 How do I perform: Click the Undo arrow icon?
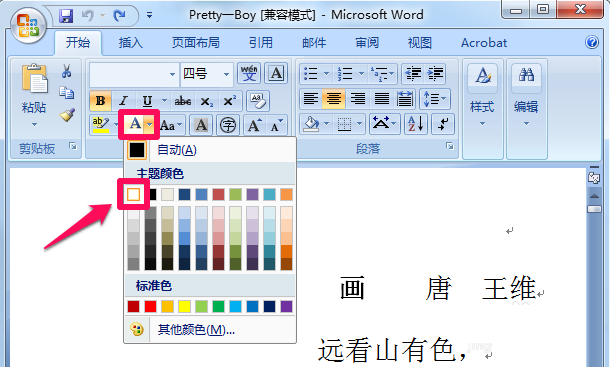pos(88,16)
